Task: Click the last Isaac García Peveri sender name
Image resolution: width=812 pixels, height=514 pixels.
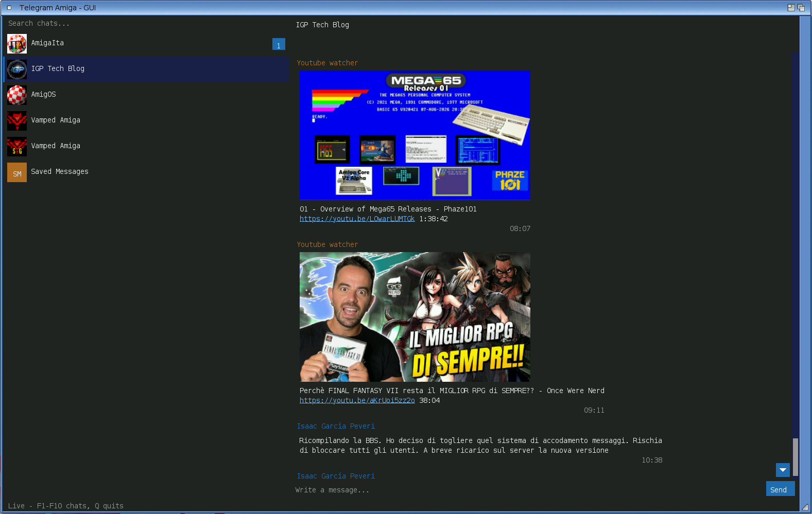Action: 336,476
